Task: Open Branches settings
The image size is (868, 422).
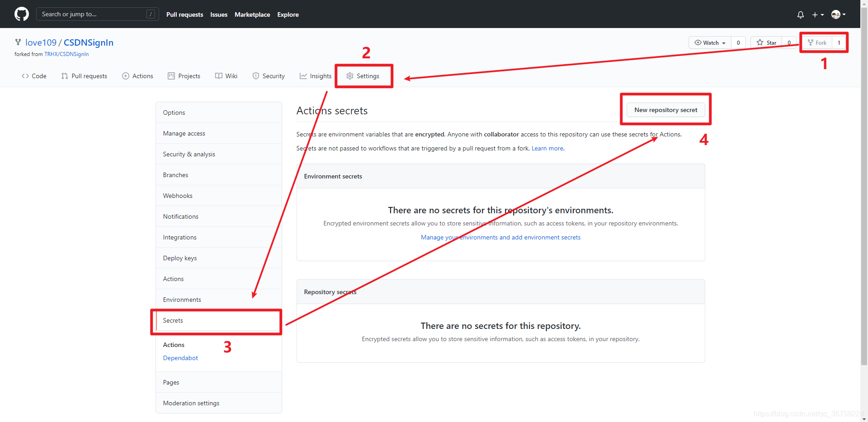Action: point(219,175)
